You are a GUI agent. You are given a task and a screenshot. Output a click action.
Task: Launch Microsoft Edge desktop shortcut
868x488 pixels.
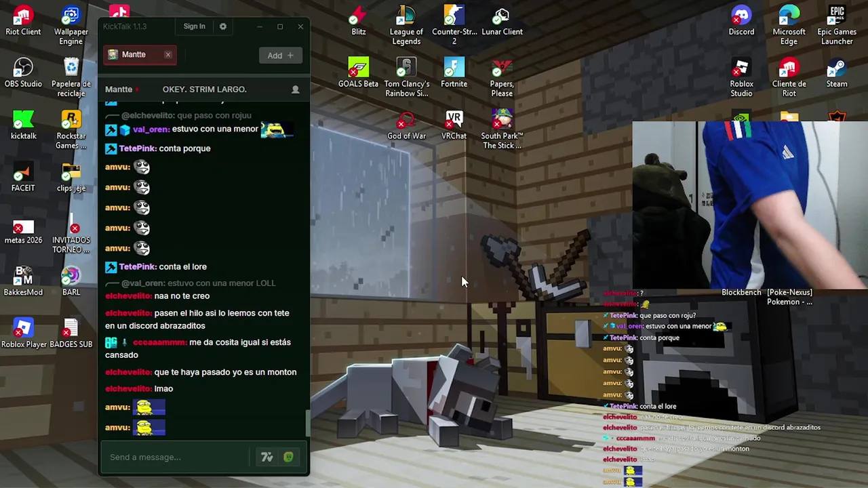coord(789,25)
